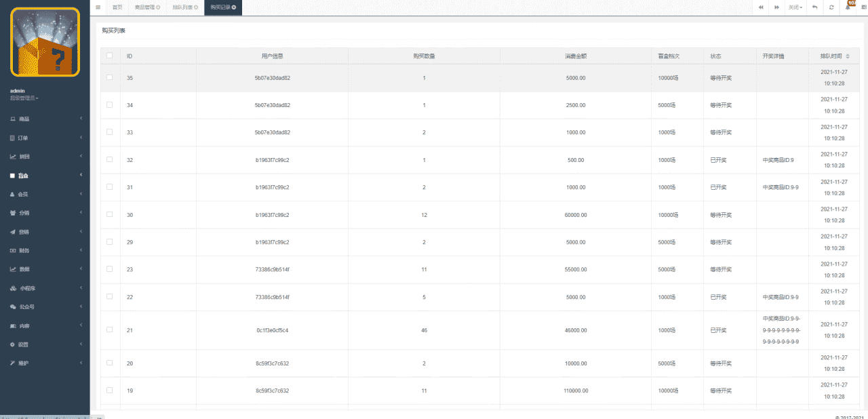The height and width of the screenshot is (419, 868).
Task: Check the checkbox for row ID 32
Action: [110, 159]
